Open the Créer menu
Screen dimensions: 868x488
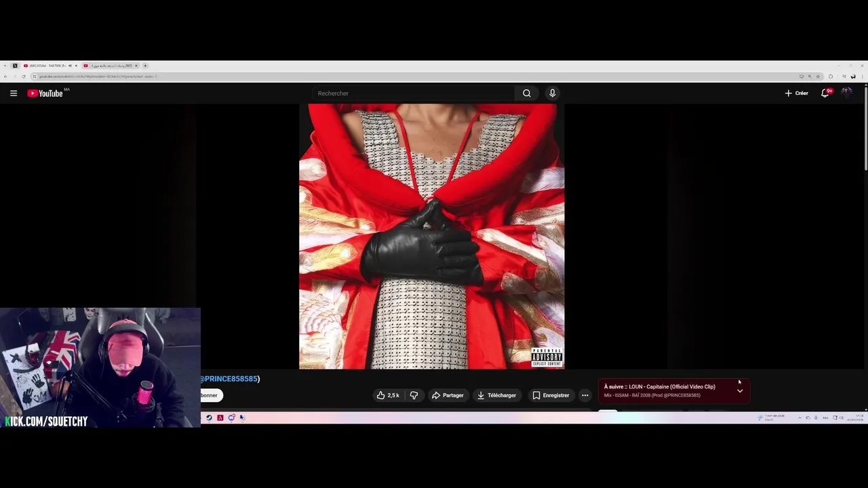coord(796,93)
